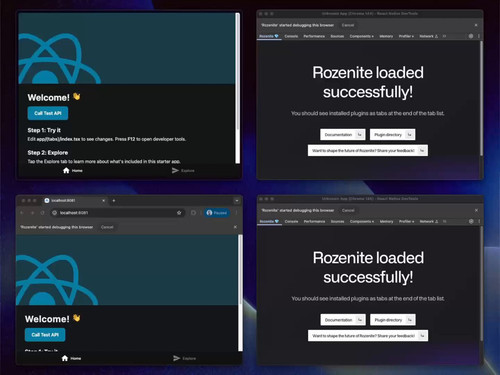This screenshot has width=500, height=375.
Task: Open the Sources tab in the upper DevTools window
Action: (337, 36)
